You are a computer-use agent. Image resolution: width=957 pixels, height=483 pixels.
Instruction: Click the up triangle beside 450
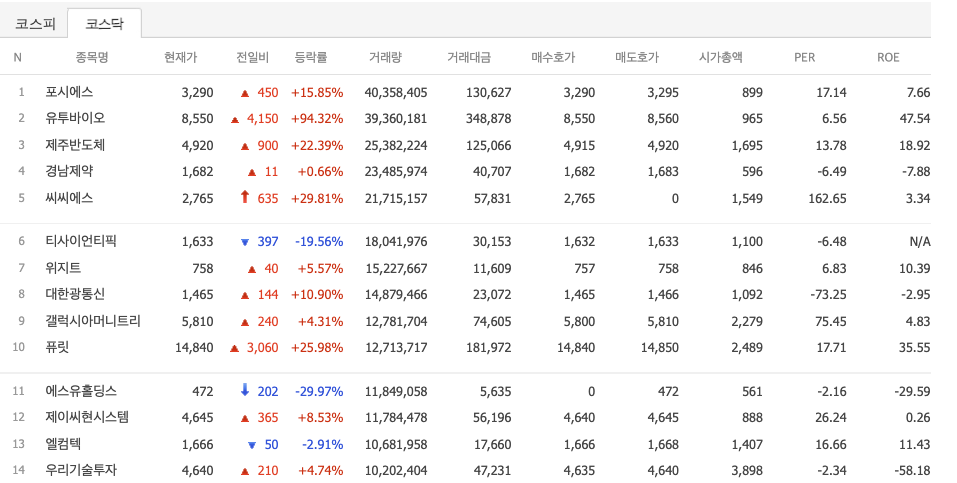coord(245,93)
